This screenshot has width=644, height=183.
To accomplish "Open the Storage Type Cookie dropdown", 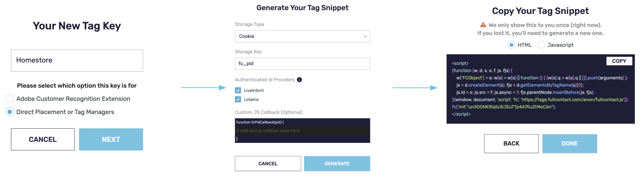I will (x=302, y=36).
